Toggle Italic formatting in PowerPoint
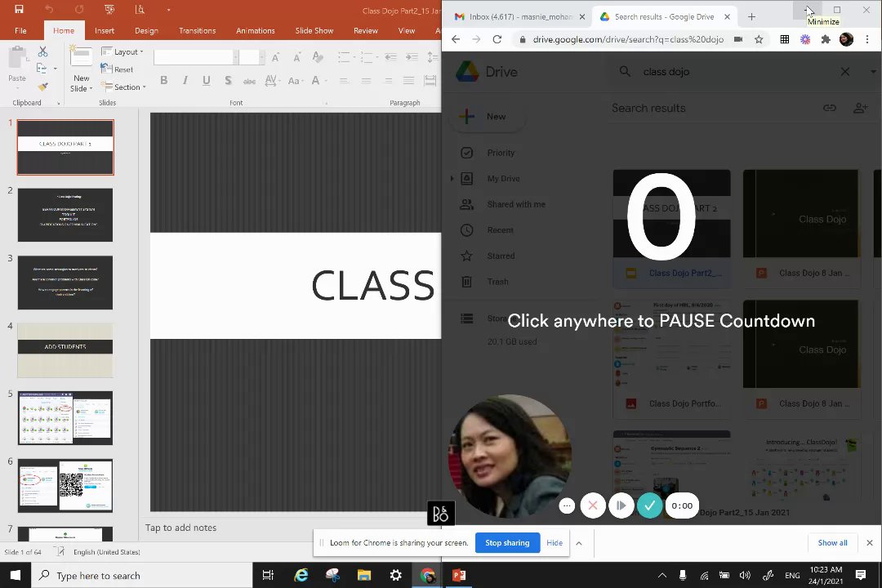This screenshot has width=882, height=588. tap(185, 81)
